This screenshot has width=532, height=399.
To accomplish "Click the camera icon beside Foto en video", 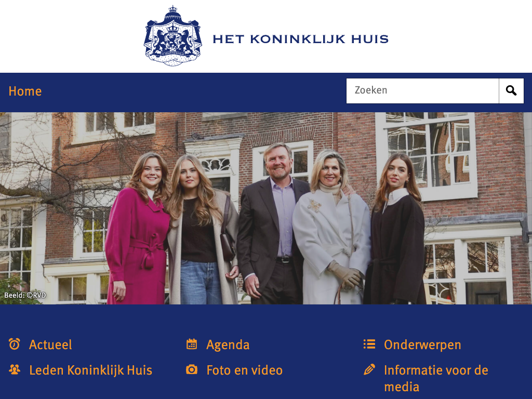I will pos(192,369).
